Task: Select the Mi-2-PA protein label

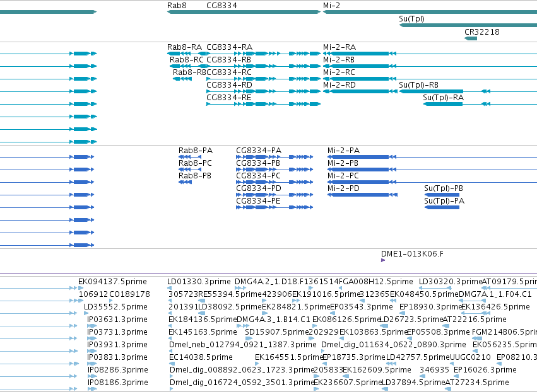Action: tap(343, 151)
